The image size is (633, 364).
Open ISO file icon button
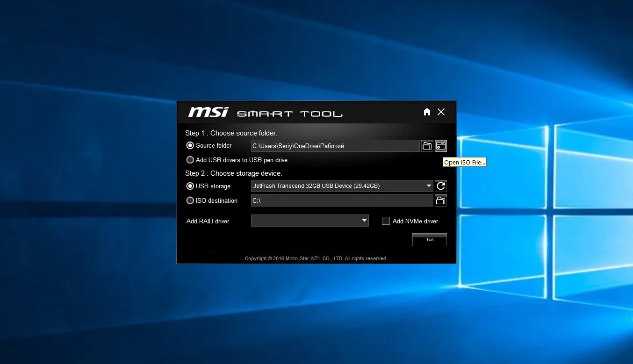coord(441,146)
